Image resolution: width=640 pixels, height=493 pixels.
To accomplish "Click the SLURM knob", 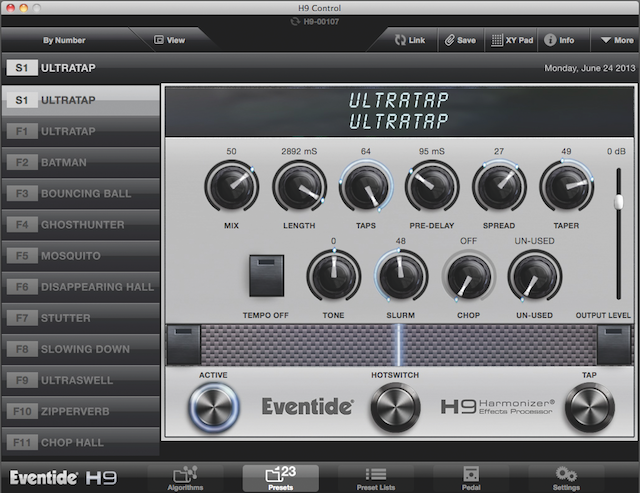I will [401, 276].
